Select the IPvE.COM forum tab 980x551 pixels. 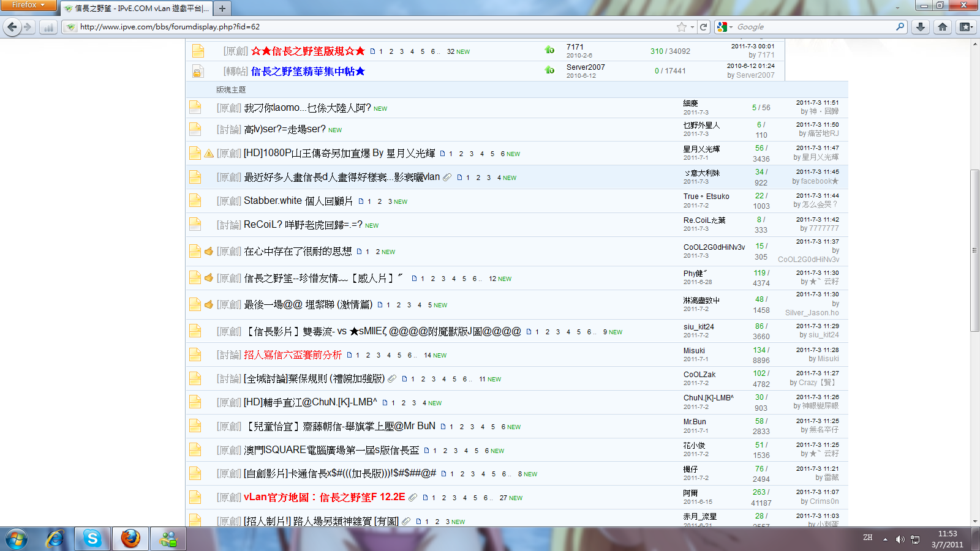(138, 9)
